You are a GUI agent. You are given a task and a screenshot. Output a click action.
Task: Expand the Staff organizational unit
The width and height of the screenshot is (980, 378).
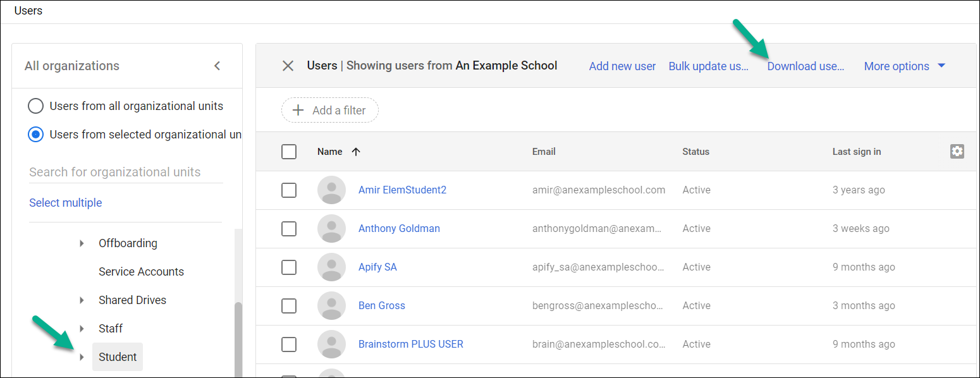82,329
